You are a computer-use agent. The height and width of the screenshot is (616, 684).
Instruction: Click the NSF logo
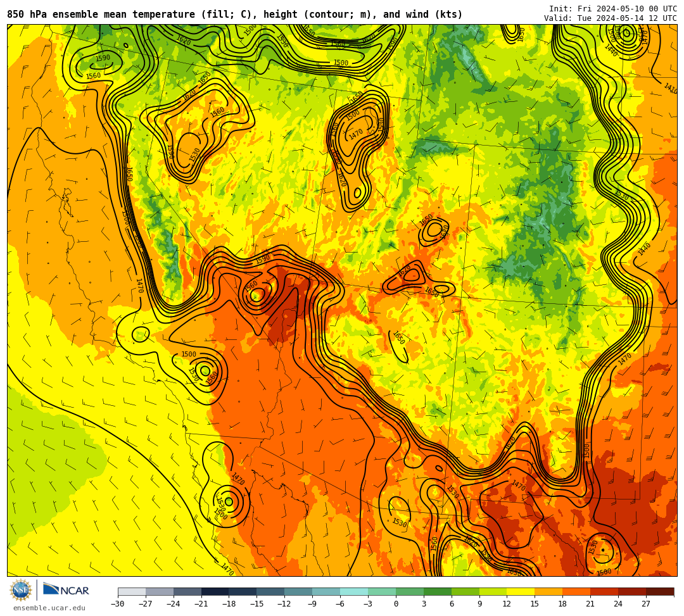click(20, 591)
